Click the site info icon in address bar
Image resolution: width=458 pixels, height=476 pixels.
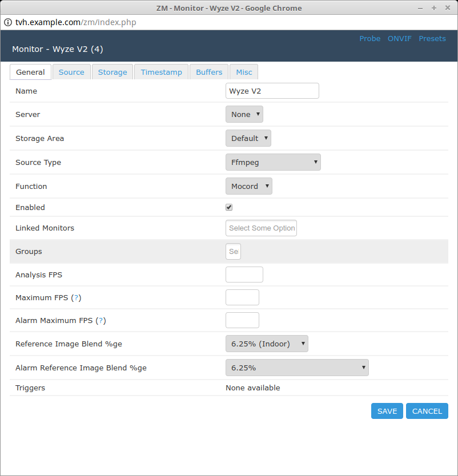(8, 22)
